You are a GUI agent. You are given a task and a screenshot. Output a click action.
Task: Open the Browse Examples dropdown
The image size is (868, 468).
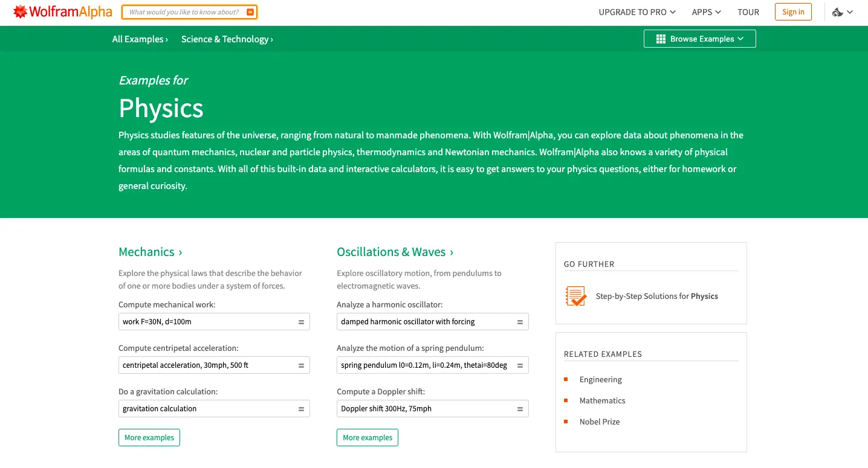pyautogui.click(x=700, y=39)
